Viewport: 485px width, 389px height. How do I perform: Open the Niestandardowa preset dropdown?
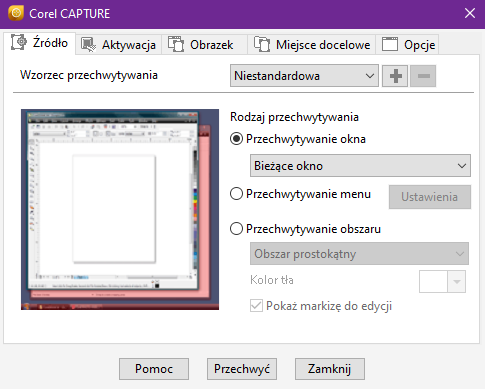tap(304, 76)
